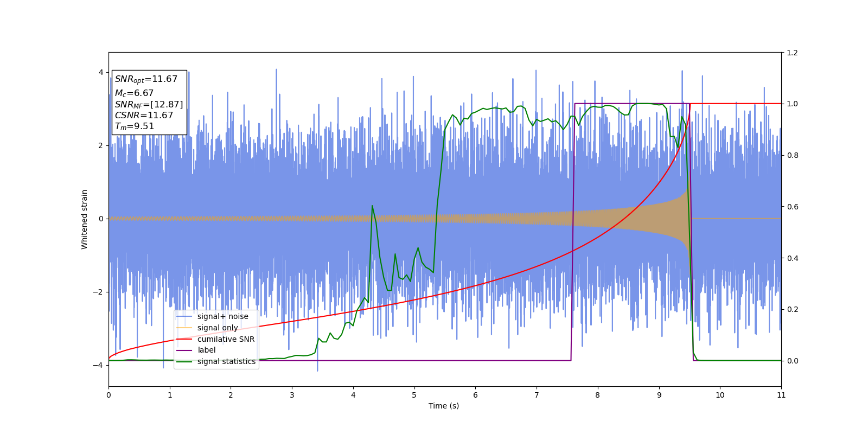Click the 'signal+ noise' legend entry
Image resolution: width=868 pixels, height=434 pixels.
[x=213, y=316]
